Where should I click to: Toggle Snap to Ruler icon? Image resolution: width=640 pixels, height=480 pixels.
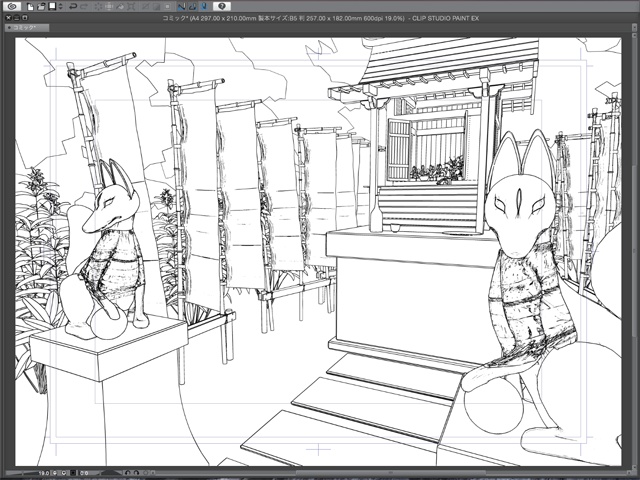pos(182,7)
